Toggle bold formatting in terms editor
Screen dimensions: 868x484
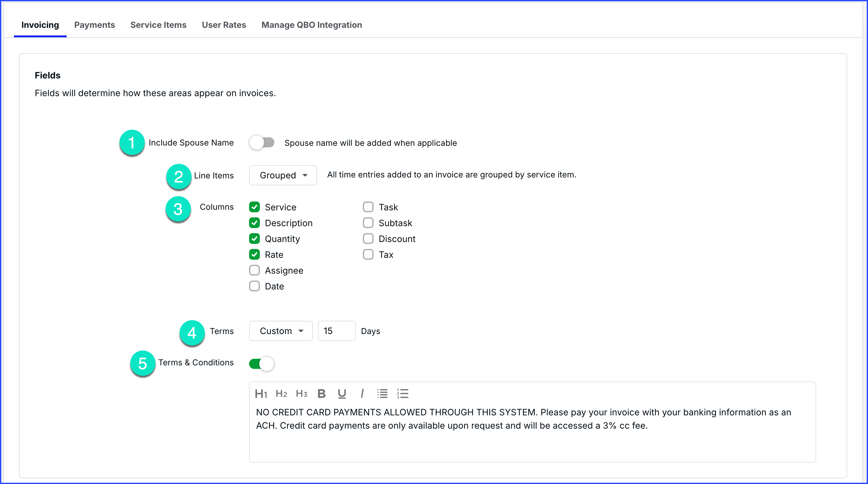pos(321,394)
